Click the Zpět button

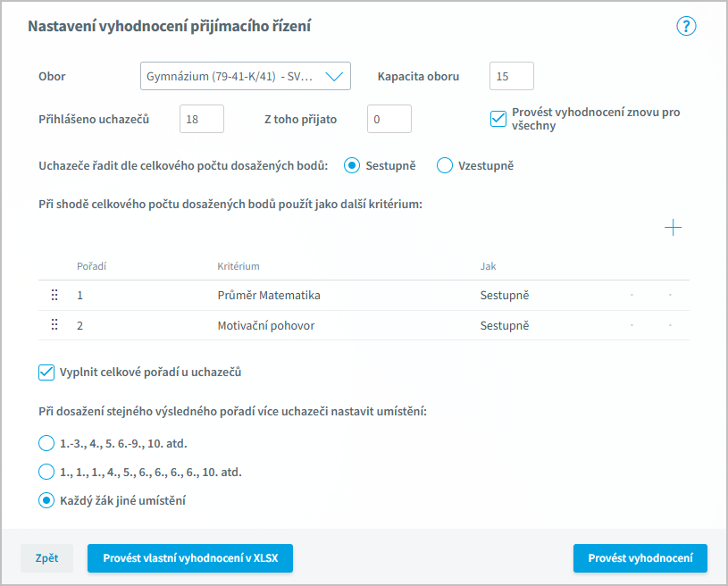click(x=46, y=558)
